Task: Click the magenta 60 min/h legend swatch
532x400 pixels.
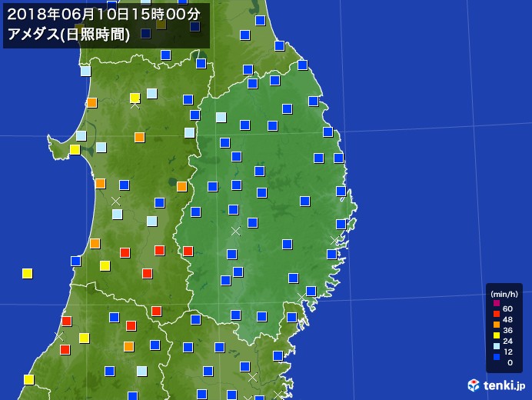Action: pos(497,303)
